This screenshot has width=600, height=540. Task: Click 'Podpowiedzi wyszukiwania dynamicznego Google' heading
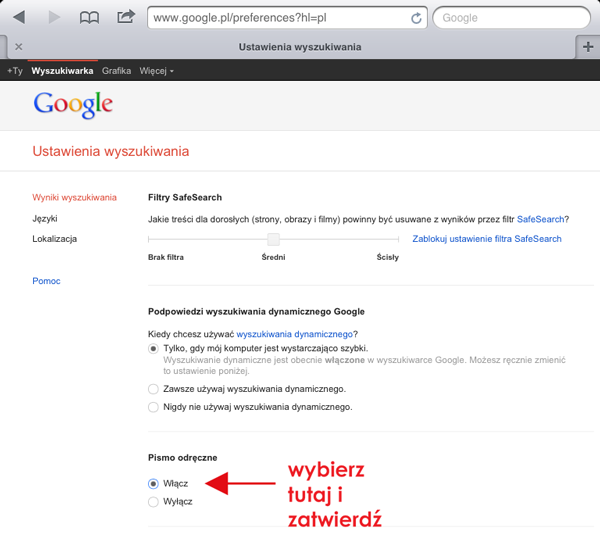256,312
